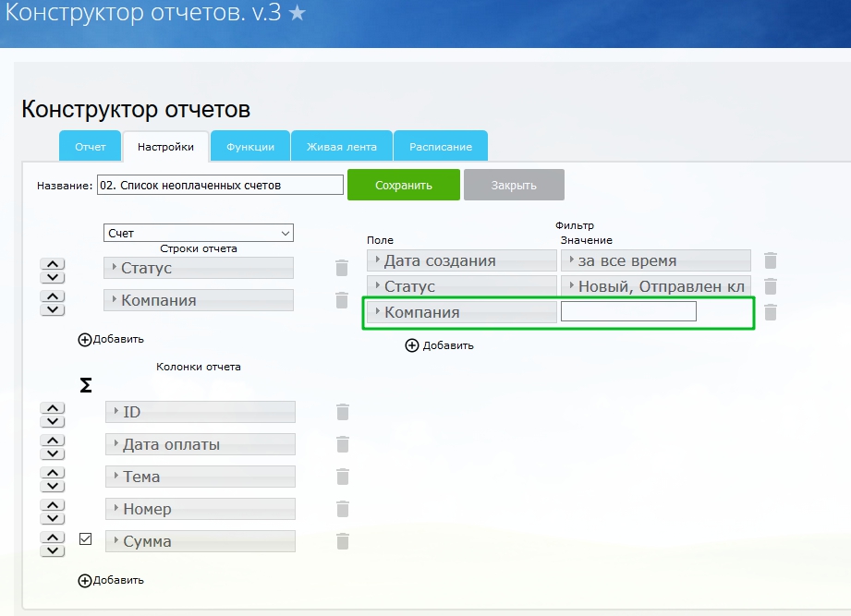The height and width of the screenshot is (616, 851).
Task: Toggle the checkbox beside Сумма column
Action: pyautogui.click(x=86, y=539)
